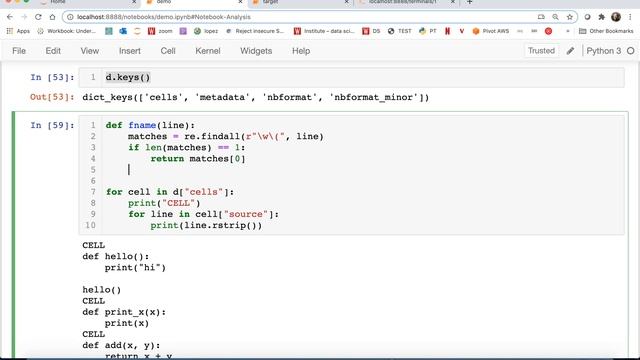Click the print(line.rstrip()) code line
Viewport: 640px width, 360px height.
[206, 225]
